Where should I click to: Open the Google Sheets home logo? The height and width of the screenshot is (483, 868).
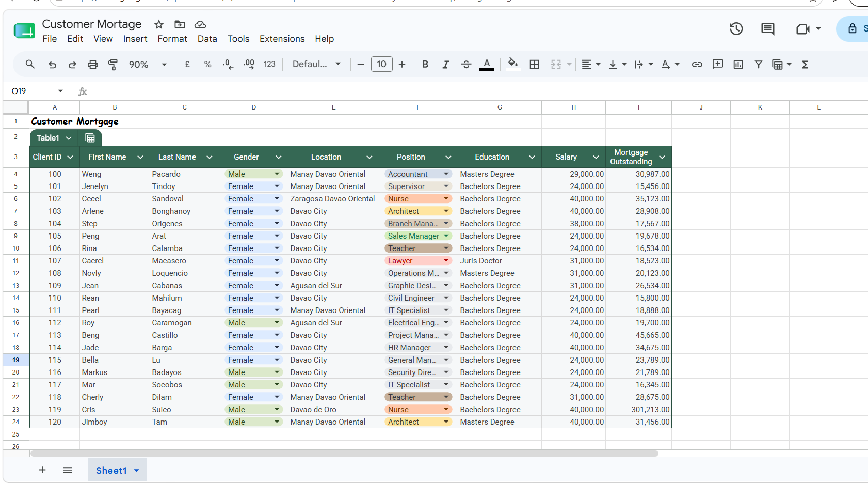click(24, 31)
